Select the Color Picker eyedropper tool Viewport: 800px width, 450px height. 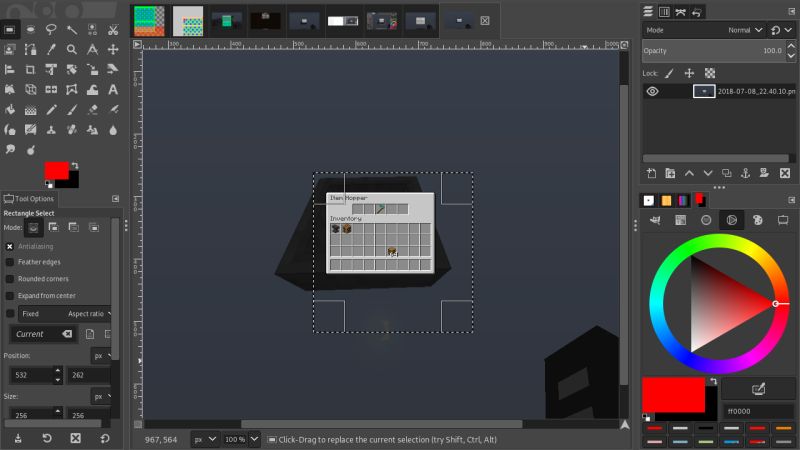(x=51, y=49)
